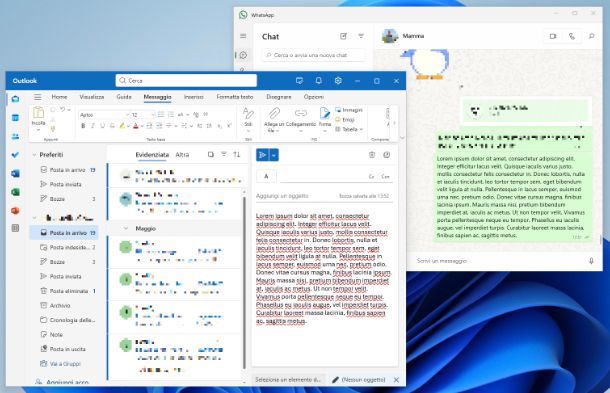The image size is (610, 393).
Task: Open send options dropdown arrow
Action: (274, 155)
